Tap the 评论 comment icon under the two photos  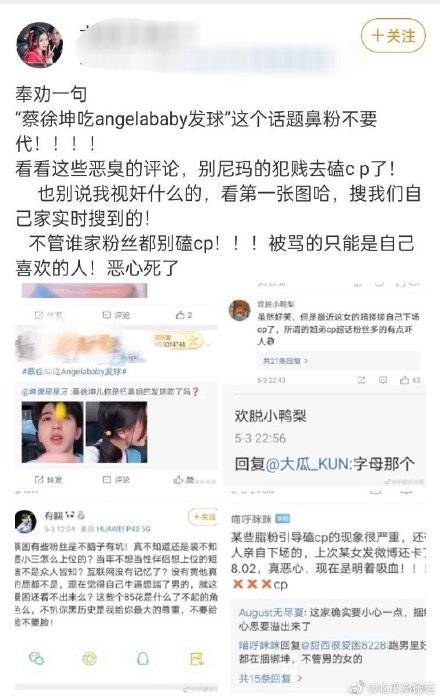116,480
